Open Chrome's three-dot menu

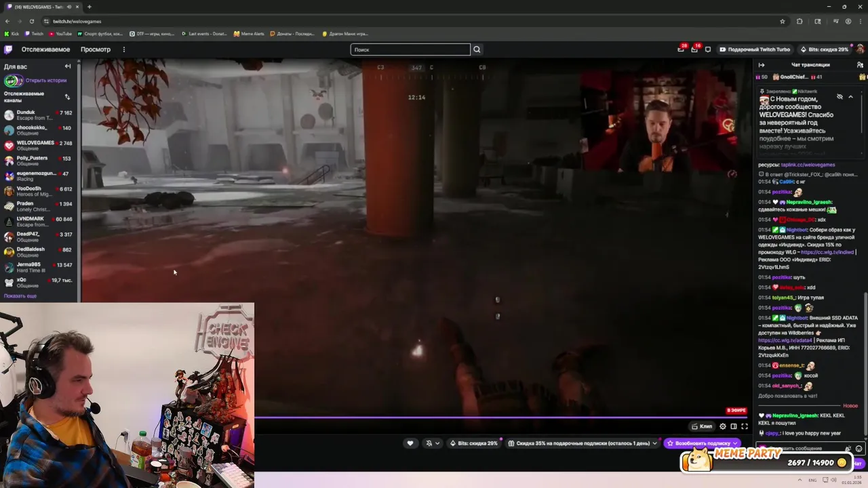point(860,21)
